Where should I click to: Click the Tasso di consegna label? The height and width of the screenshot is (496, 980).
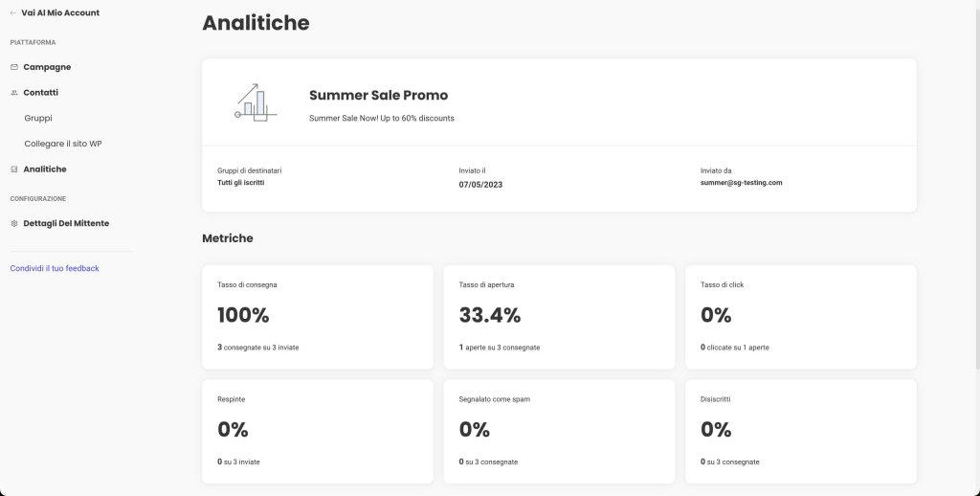247,284
